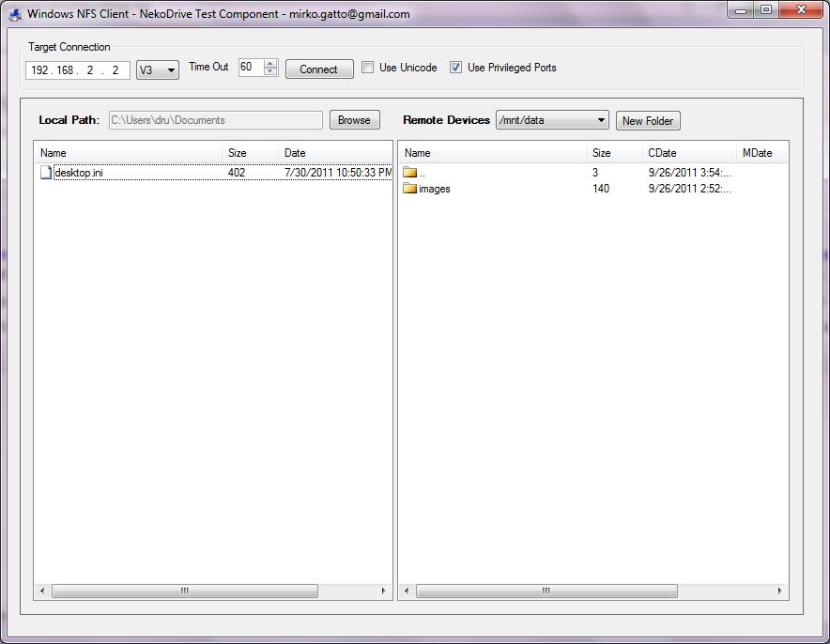Close the Windows NFS Client window
The width and height of the screenshot is (830, 644).
pyautogui.click(x=801, y=9)
